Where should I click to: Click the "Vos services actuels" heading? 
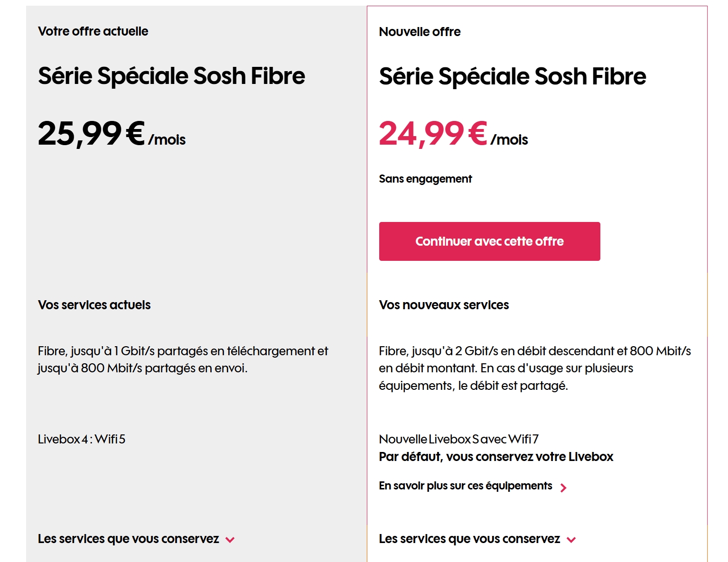click(x=94, y=305)
